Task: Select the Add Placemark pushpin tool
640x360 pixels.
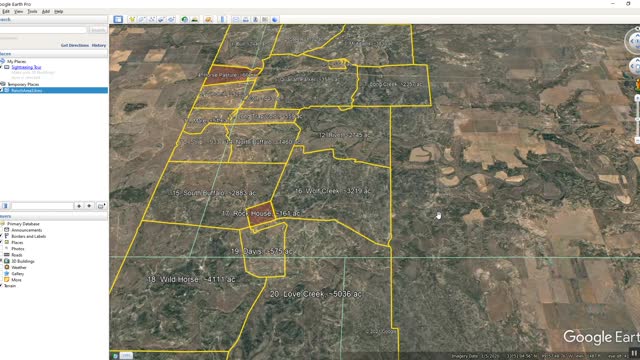Action: 132,19
